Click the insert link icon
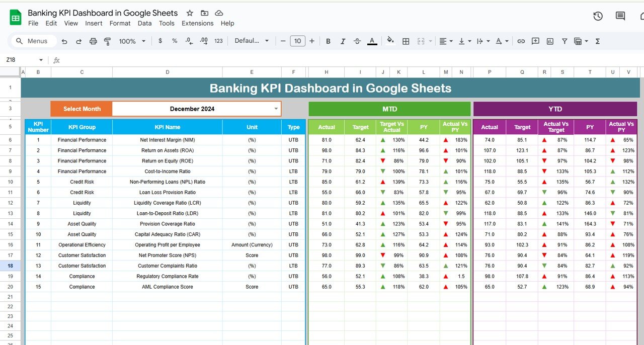The height and width of the screenshot is (345, 644). coord(521,41)
